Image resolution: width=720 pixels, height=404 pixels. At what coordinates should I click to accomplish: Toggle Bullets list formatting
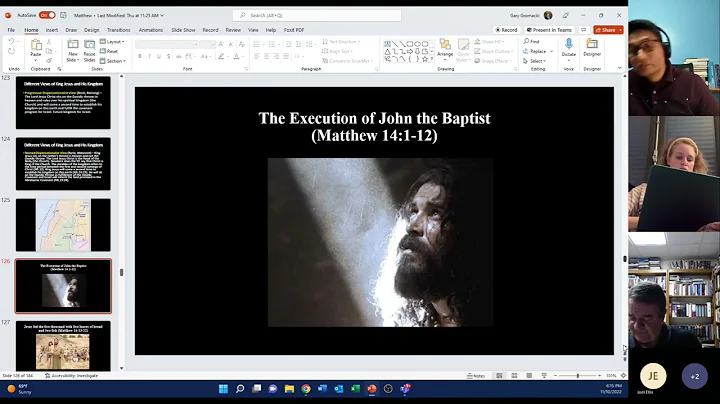(257, 44)
